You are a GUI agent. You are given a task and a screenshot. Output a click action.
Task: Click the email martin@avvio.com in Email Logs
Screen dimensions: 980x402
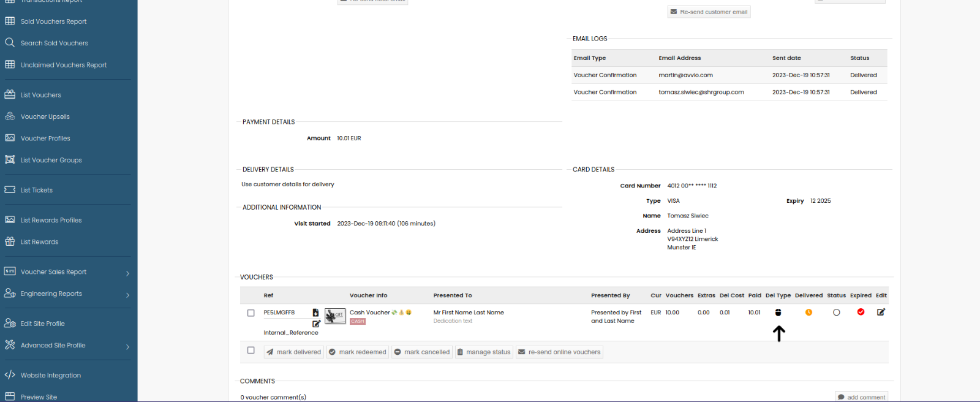coord(685,75)
